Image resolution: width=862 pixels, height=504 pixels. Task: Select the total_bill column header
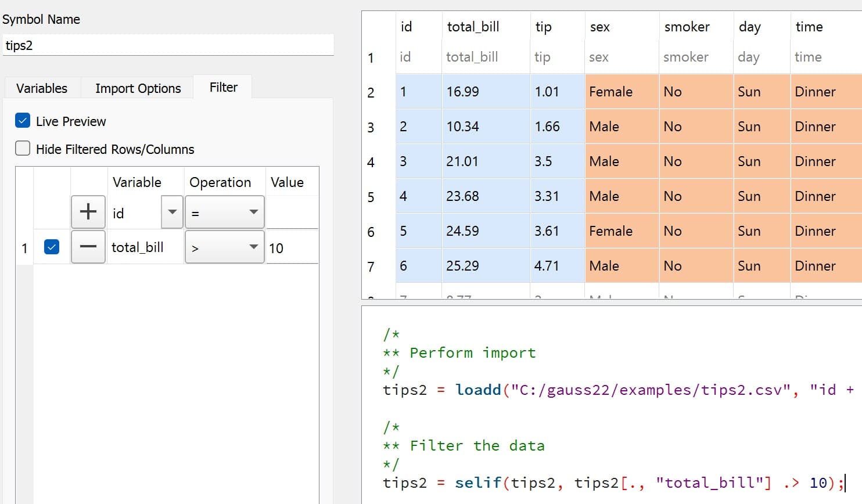(473, 27)
